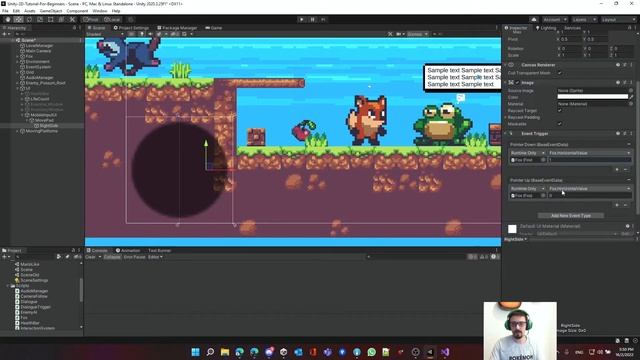
Task: Toggle scene lighting lightbulb icon
Action: click(142, 34)
